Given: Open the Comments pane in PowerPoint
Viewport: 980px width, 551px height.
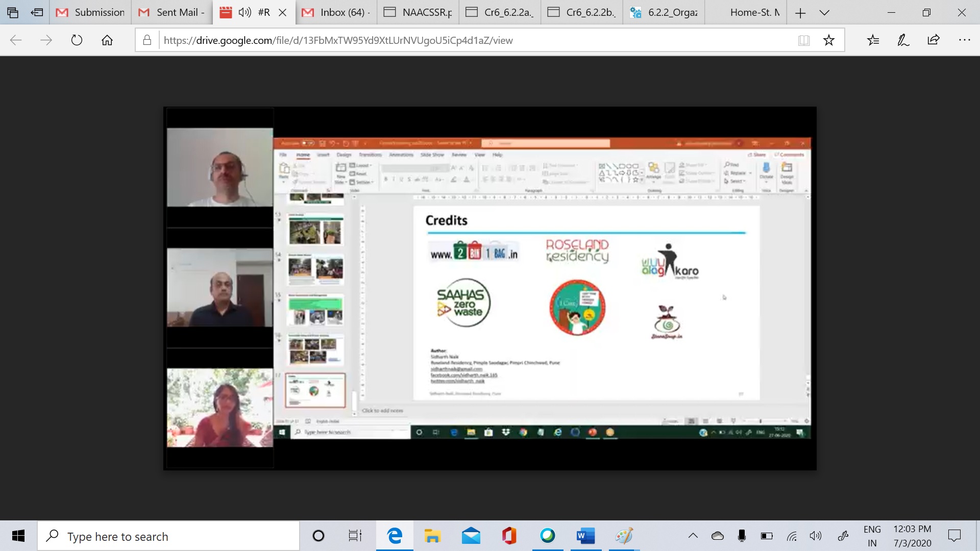Looking at the screenshot, I should 790,155.
